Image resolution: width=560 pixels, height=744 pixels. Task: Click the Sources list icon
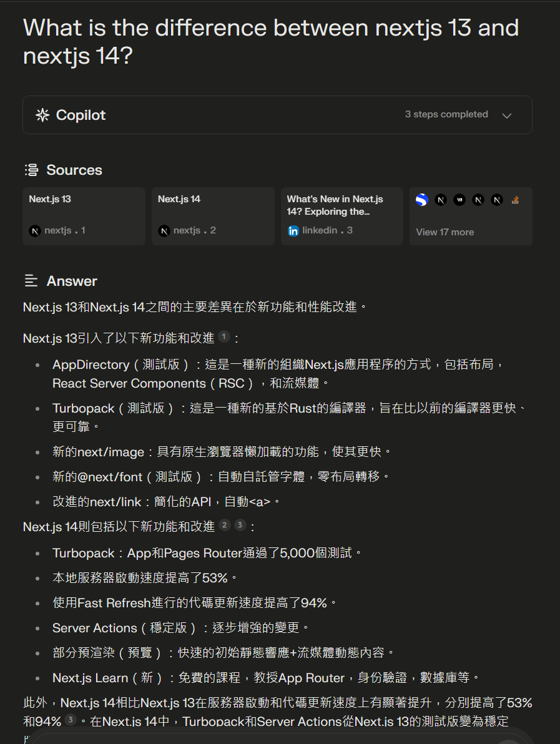[31, 170]
